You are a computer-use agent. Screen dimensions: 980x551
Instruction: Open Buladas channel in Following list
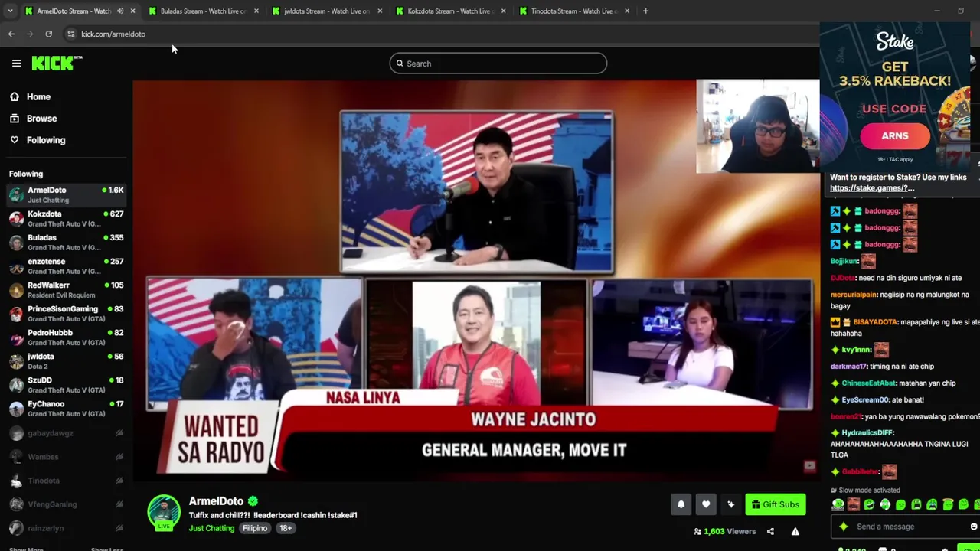click(x=67, y=243)
